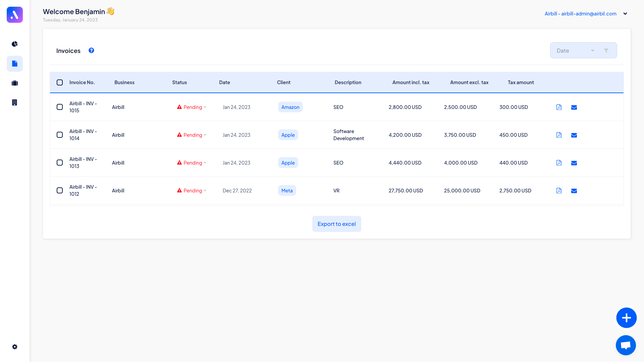Open Pending status dropdown for invoice 1015
The height and width of the screenshot is (362, 644).
point(192,107)
